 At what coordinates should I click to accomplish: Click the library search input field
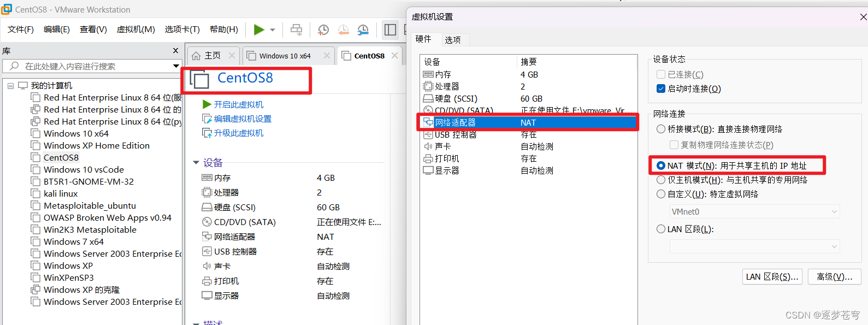[x=92, y=66]
